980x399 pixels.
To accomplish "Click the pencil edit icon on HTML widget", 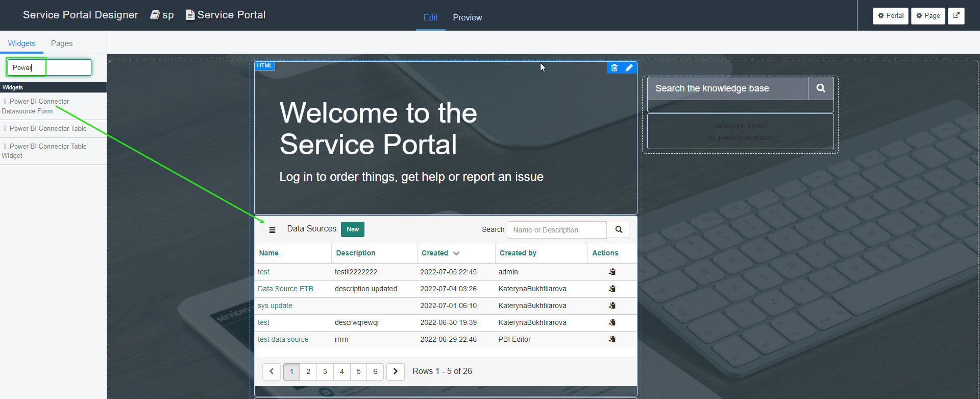I will click(x=629, y=67).
